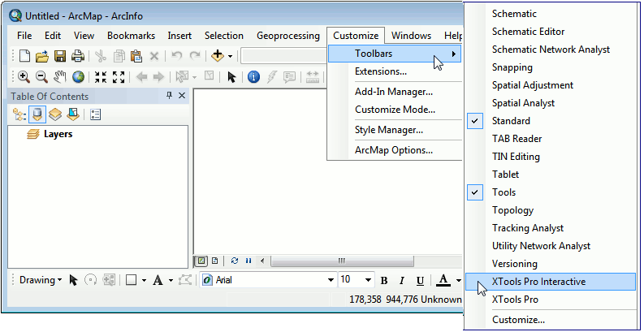The height and width of the screenshot is (332, 644).
Task: Switch TOC to List By Source
Action: pyautogui.click(x=37, y=114)
